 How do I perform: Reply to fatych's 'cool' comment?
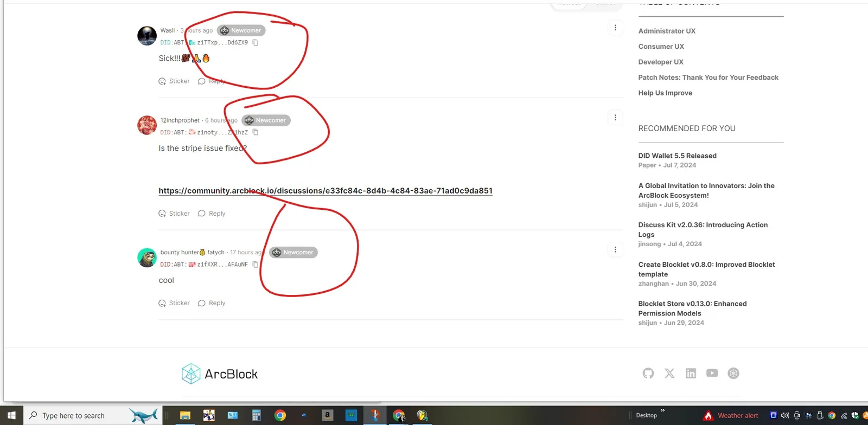click(x=212, y=303)
